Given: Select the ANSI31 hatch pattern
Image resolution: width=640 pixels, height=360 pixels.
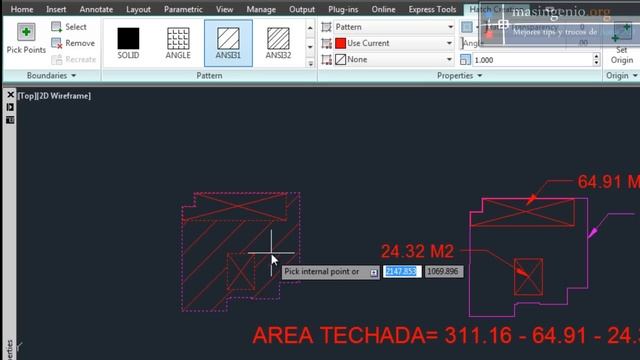Looking at the screenshot, I should (228, 43).
